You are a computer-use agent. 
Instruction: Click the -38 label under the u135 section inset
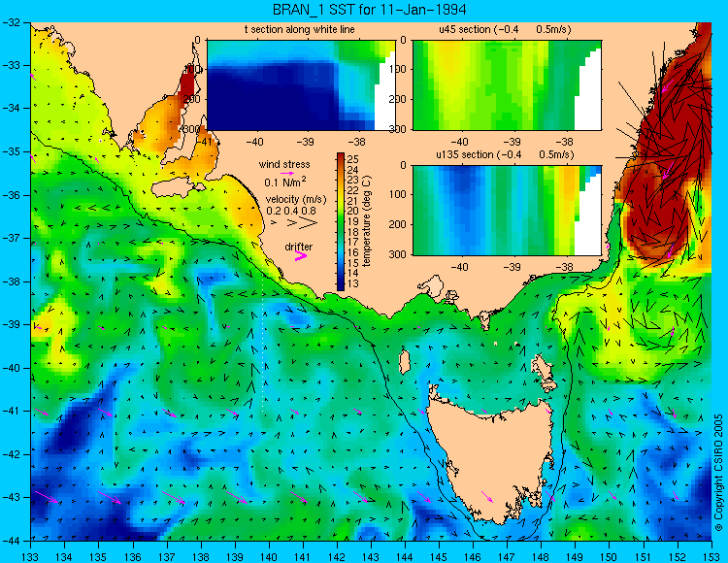tap(565, 267)
